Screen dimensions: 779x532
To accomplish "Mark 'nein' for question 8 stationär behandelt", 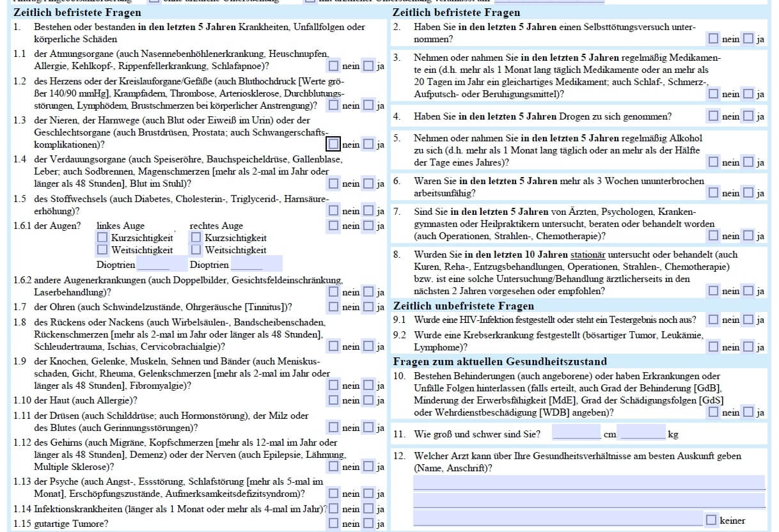I will pyautogui.click(x=713, y=291).
